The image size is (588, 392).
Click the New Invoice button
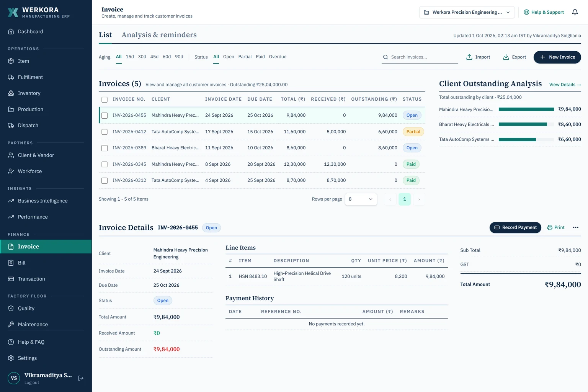click(557, 57)
